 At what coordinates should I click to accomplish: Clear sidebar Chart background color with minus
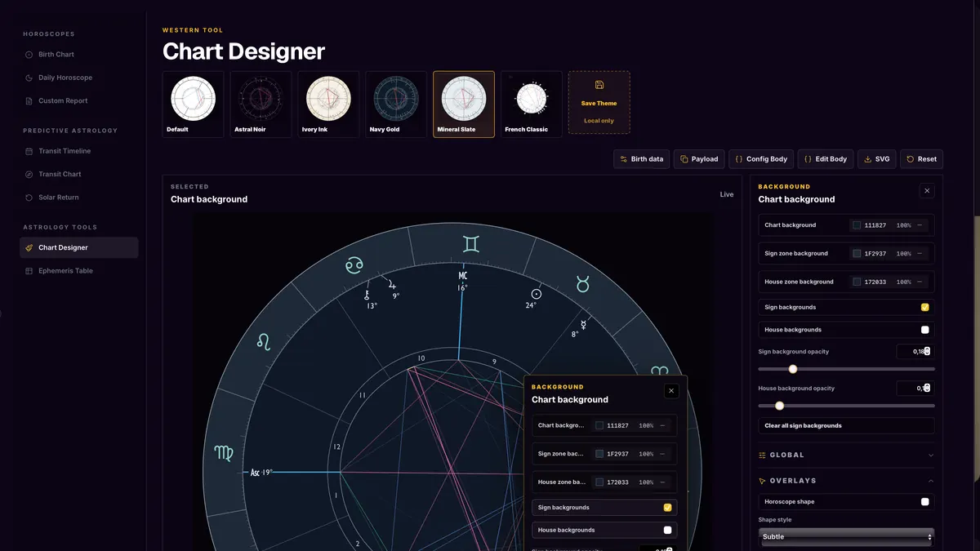920,225
